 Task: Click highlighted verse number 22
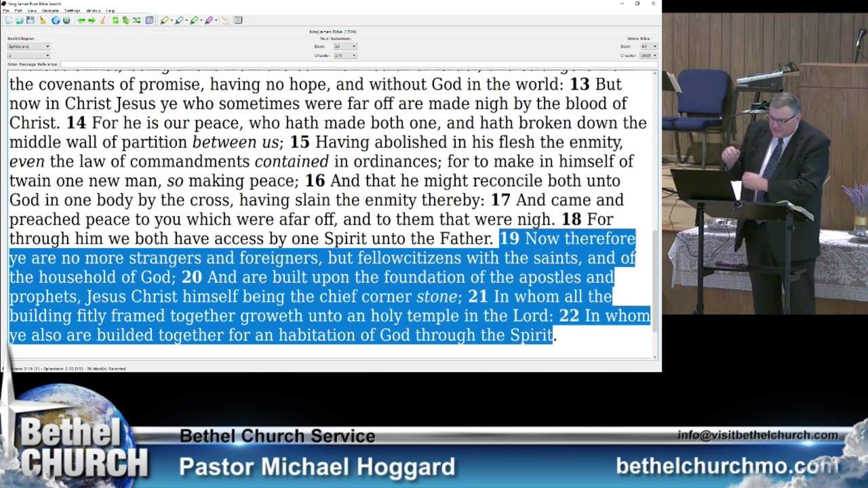[569, 316]
